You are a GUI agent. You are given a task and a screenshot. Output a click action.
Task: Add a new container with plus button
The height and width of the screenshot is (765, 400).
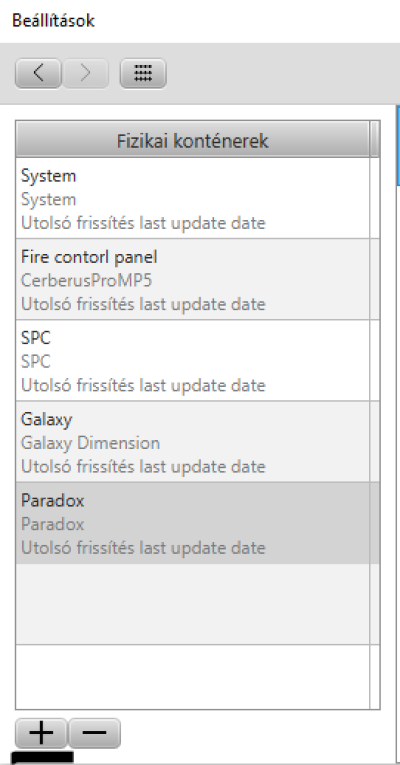[41, 733]
